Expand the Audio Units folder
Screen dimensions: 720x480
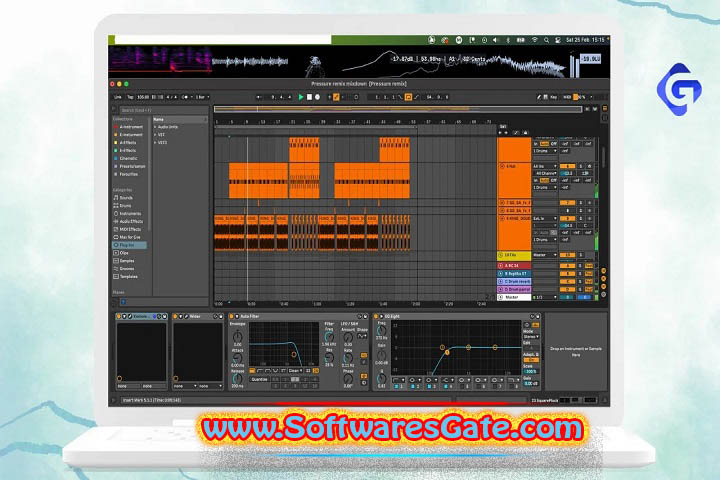pyautogui.click(x=166, y=127)
